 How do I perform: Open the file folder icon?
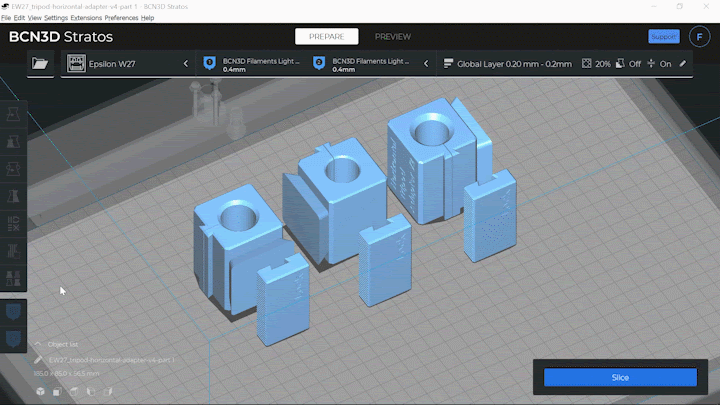40,64
